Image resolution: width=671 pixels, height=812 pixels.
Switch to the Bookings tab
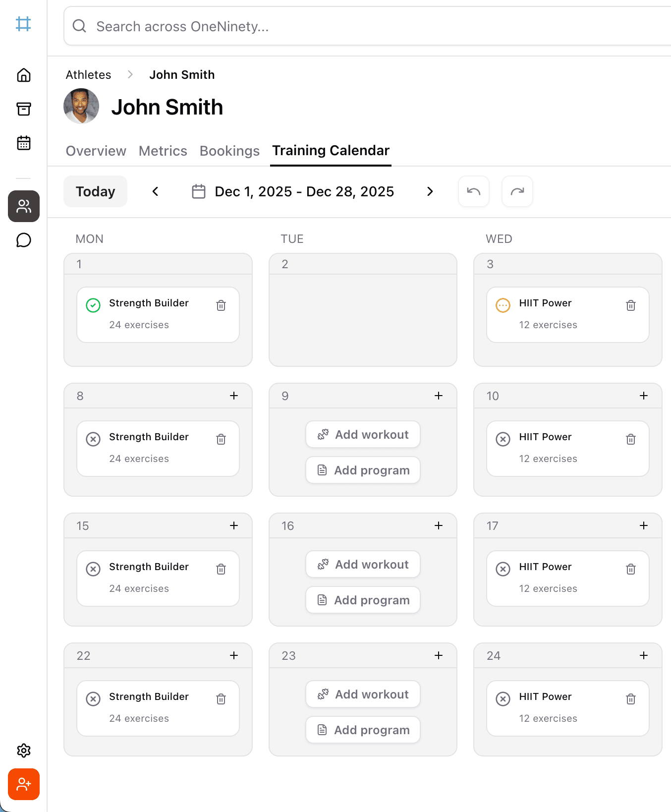229,151
